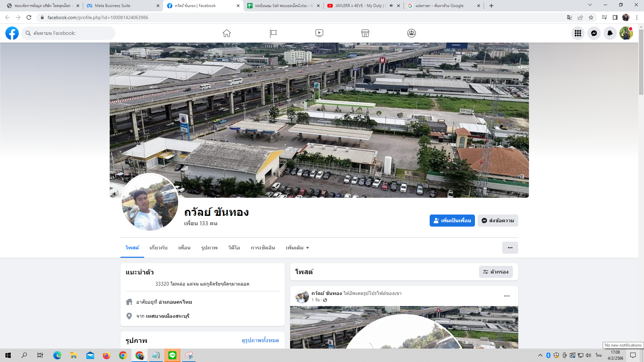Open Messenger icon in top bar
The height and width of the screenshot is (362, 644).
(x=594, y=33)
